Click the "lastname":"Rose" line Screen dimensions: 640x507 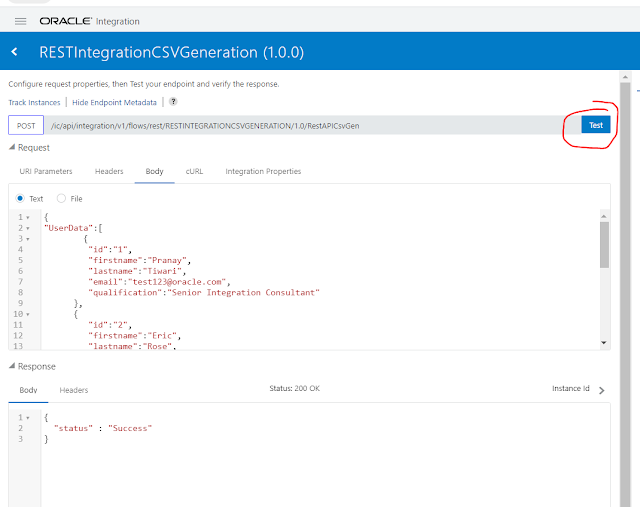click(132, 346)
